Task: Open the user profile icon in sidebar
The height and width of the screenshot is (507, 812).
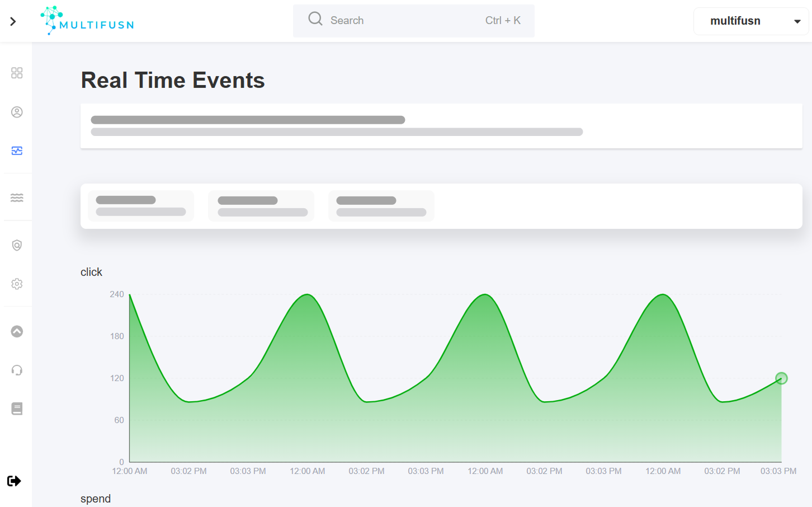Action: coord(17,112)
